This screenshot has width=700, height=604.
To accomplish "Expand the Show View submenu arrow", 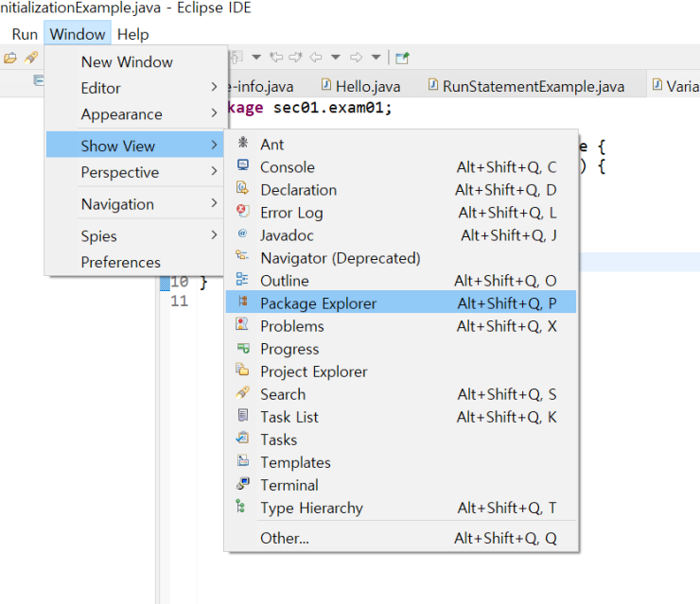I will (214, 145).
